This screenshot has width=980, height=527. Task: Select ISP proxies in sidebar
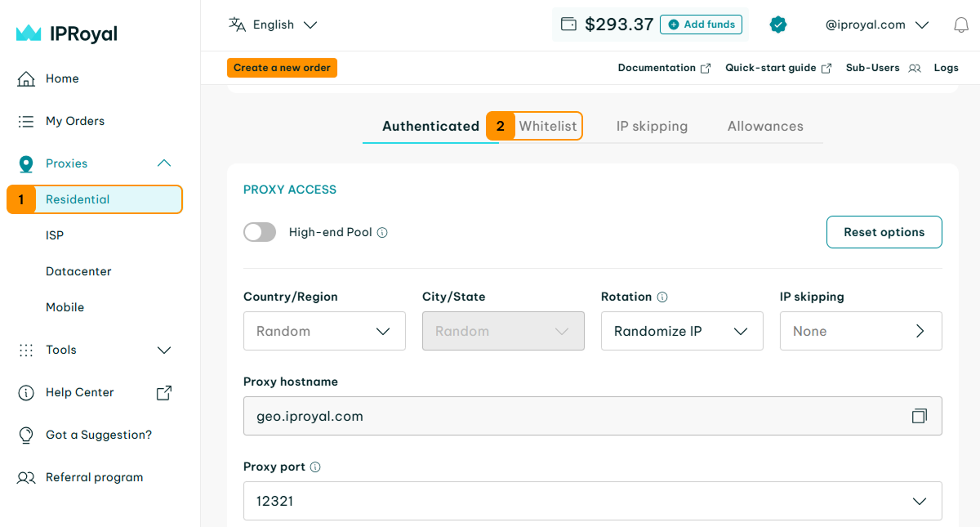[x=55, y=235]
